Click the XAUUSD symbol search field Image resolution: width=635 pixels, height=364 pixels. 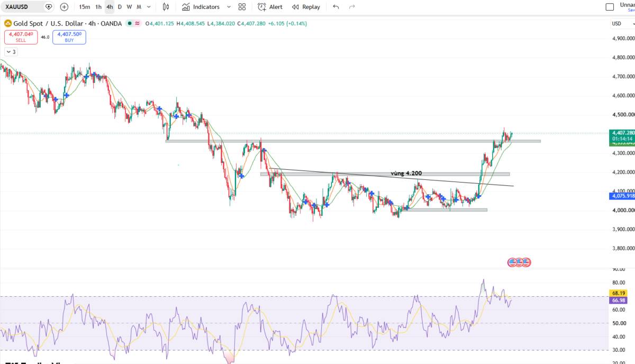22,7
